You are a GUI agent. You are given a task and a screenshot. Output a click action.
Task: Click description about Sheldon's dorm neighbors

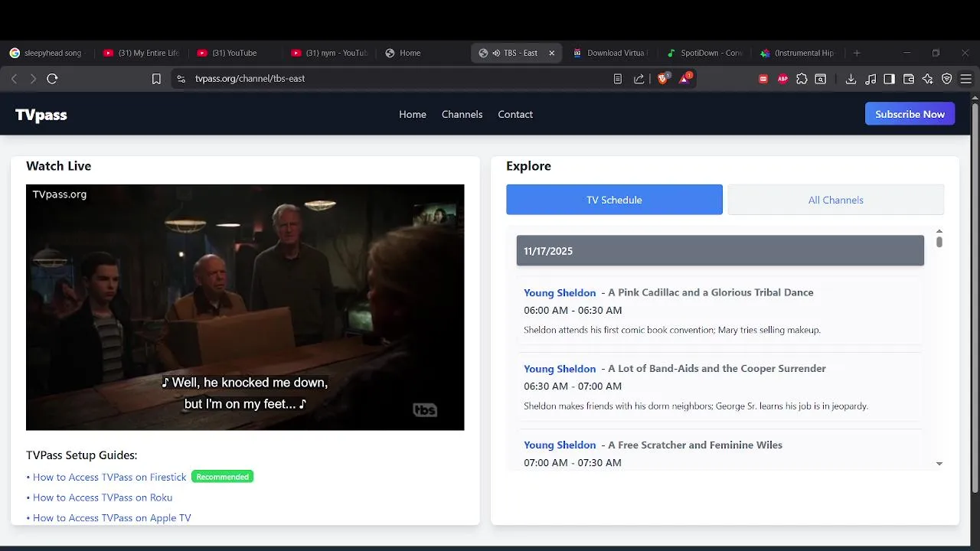[x=696, y=406]
